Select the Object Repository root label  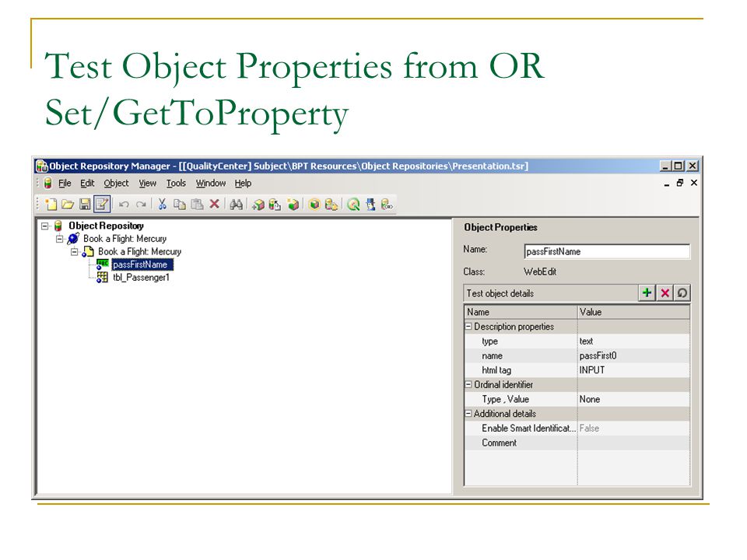(107, 226)
